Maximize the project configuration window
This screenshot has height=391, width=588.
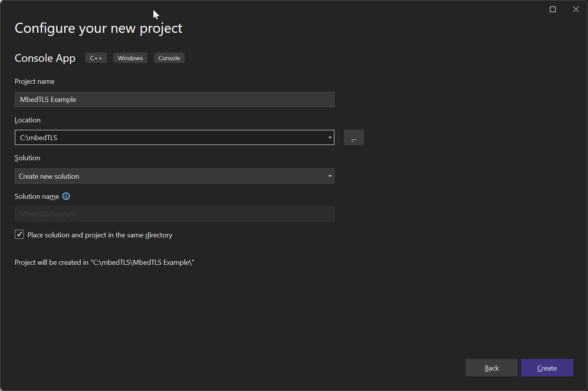tap(552, 9)
